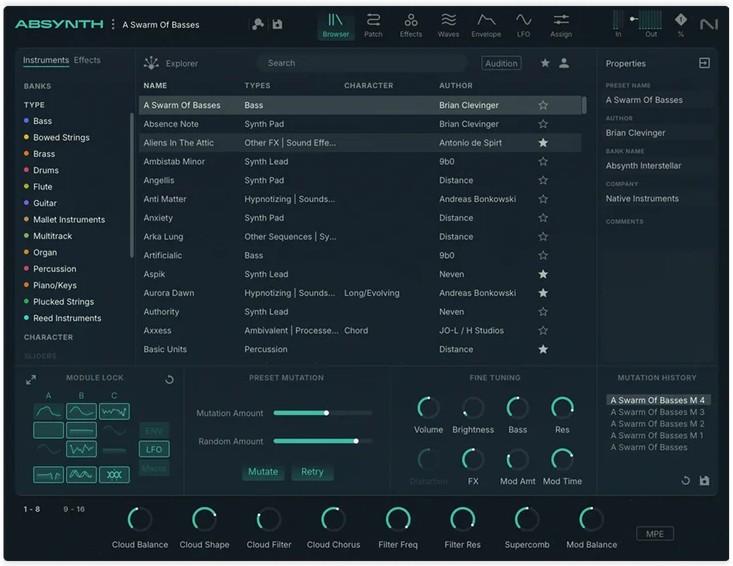Open the Envelope view
Image resolution: width=733 pixels, height=566 pixels.
[486, 25]
